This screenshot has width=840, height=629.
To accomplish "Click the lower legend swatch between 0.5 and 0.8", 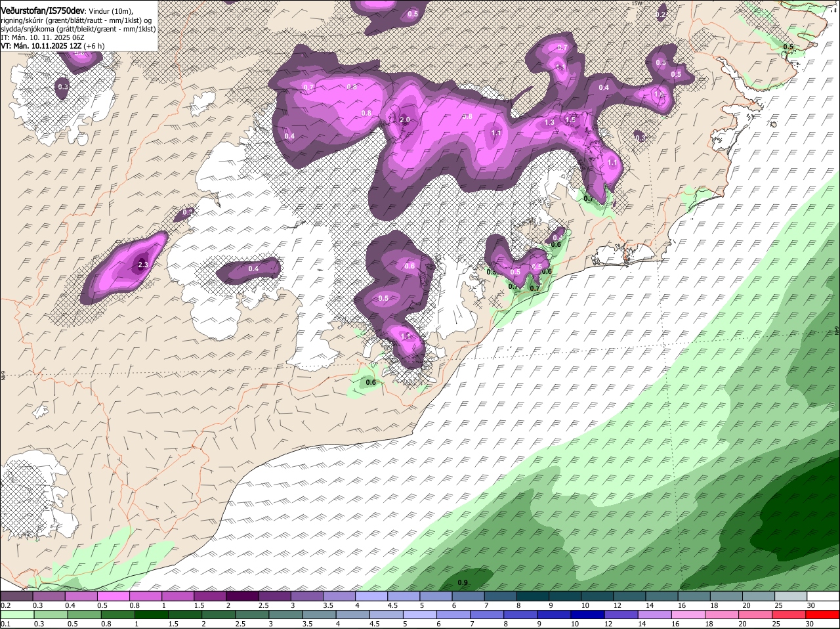I will pyautogui.click(x=85, y=615).
